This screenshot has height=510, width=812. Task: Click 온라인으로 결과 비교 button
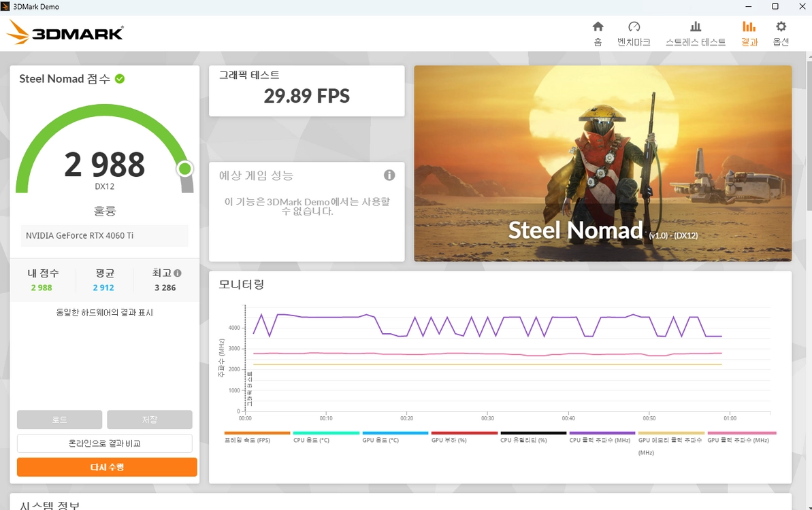105,443
